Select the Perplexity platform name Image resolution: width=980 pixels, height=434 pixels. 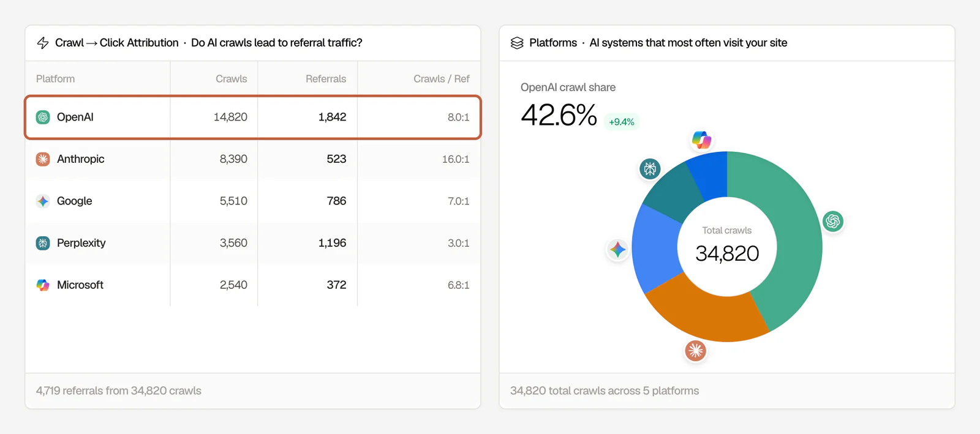tap(81, 243)
